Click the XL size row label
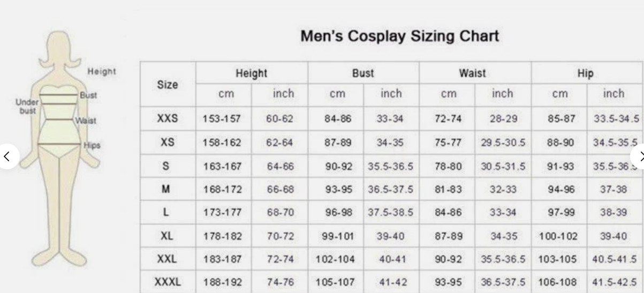644x293 pixels. coord(167,236)
